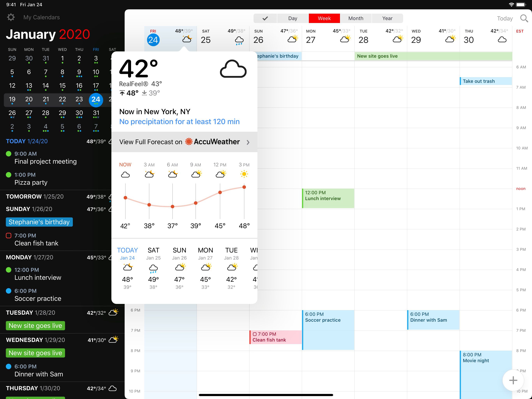Select the sunny icon at 3 PM forecast

tap(244, 174)
